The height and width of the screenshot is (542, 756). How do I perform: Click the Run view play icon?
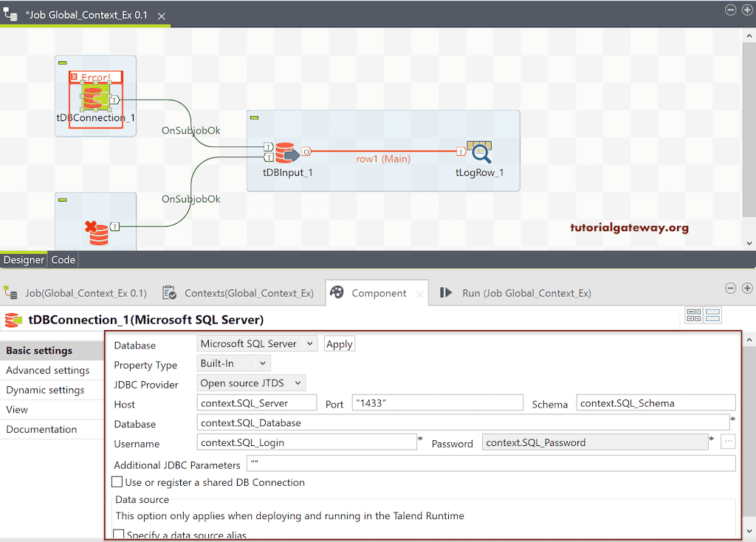(x=446, y=292)
